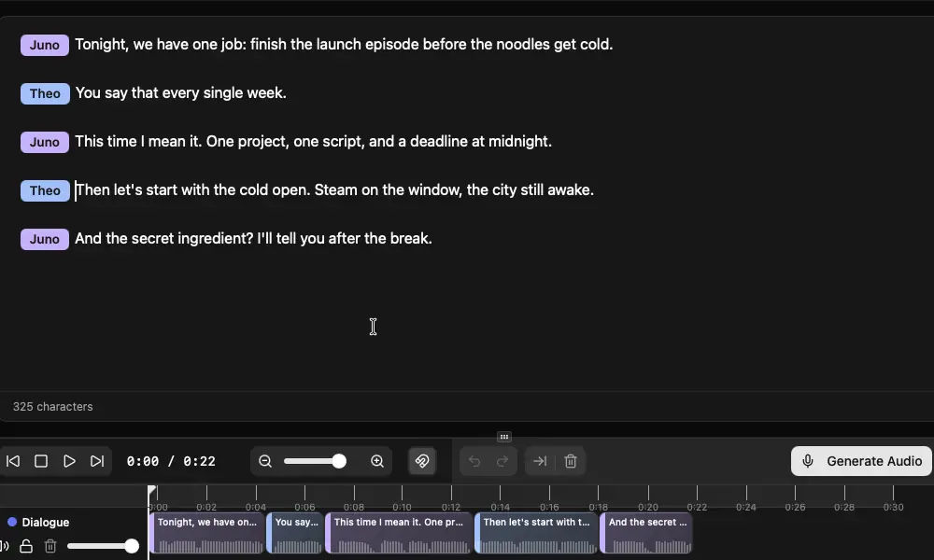934x560 pixels.
Task: Click the line 'You say that every single week.'
Action: coord(181,92)
